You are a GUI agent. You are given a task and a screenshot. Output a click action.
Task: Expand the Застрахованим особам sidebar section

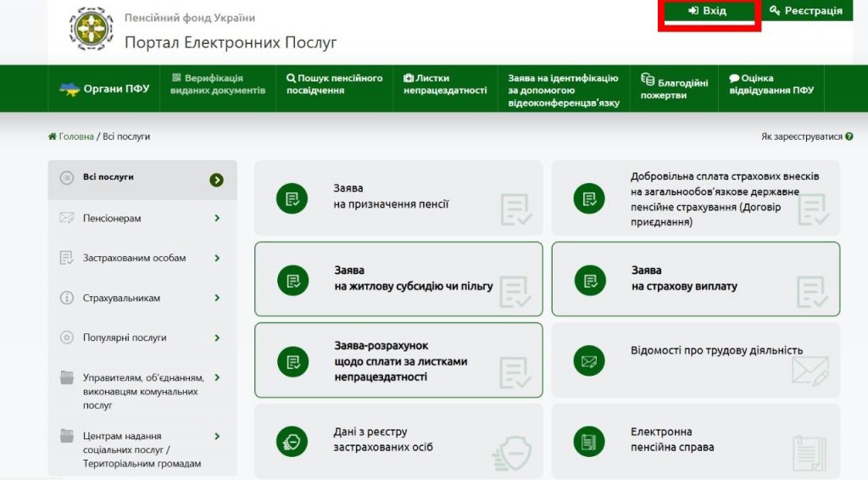tap(217, 258)
